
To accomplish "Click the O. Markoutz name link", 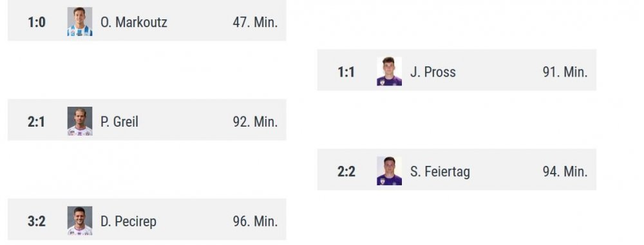I will click(134, 22).
